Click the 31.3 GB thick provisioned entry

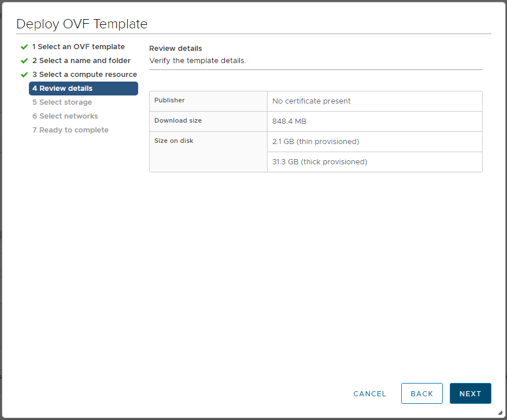tap(320, 162)
